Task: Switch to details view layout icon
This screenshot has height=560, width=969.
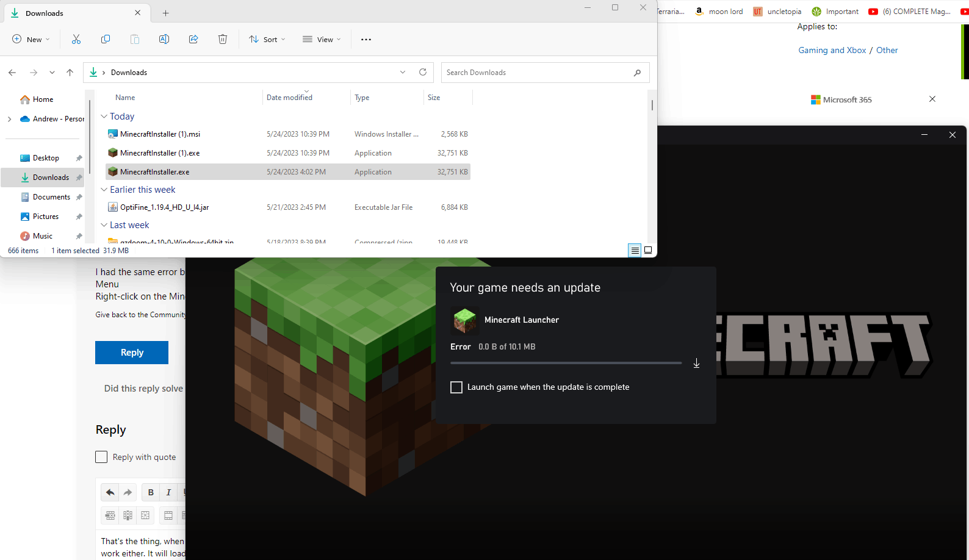Action: [x=635, y=250]
